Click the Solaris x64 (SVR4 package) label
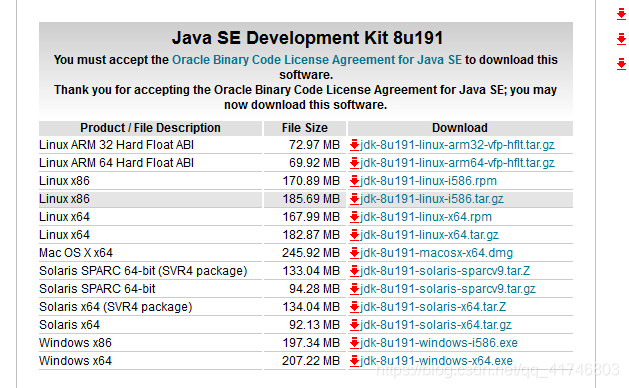629x388 pixels. click(x=116, y=307)
